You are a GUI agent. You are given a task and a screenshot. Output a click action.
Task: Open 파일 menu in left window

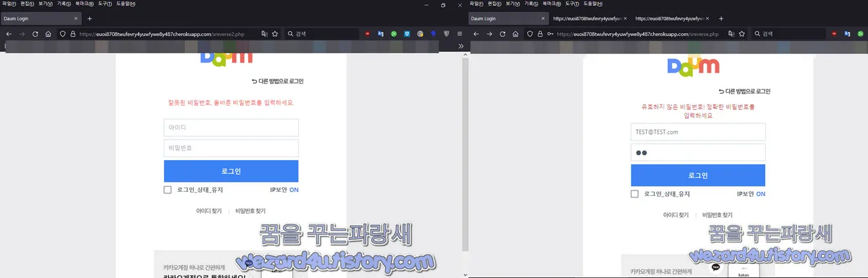coord(8,4)
